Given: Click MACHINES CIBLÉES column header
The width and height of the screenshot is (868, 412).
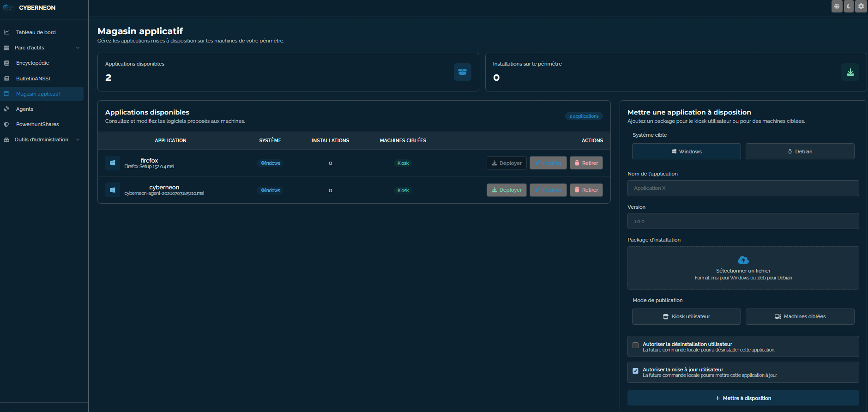Looking at the screenshot, I should (x=403, y=140).
